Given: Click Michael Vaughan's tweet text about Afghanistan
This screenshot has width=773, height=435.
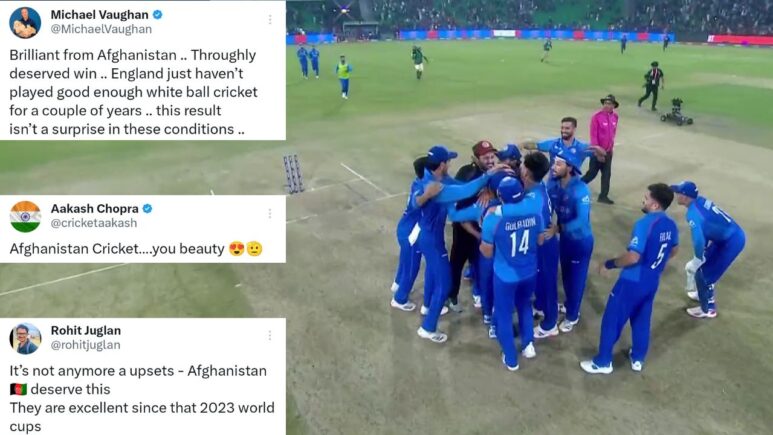Looking at the screenshot, I should point(133,92).
